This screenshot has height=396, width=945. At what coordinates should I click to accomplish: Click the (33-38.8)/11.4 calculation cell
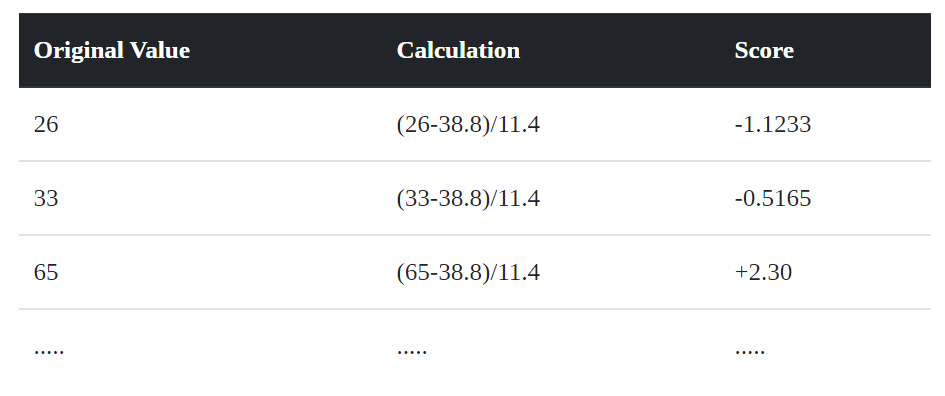pyautogui.click(x=468, y=198)
